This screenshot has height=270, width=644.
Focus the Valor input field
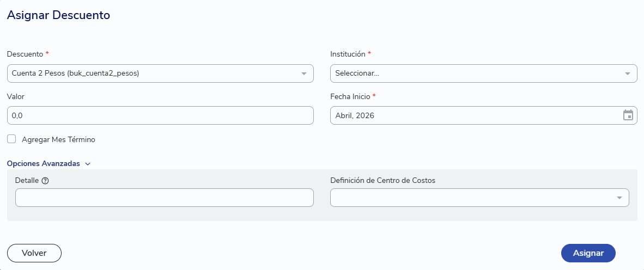pos(161,116)
